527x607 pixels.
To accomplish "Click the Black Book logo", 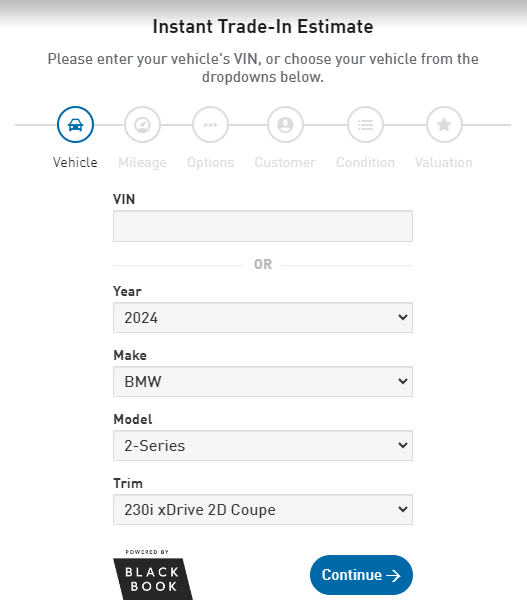I will tap(153, 575).
